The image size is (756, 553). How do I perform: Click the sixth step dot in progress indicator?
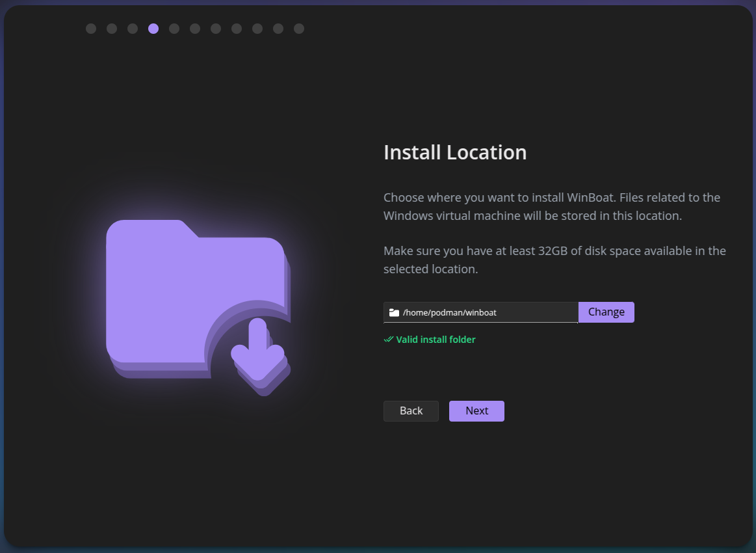195,29
